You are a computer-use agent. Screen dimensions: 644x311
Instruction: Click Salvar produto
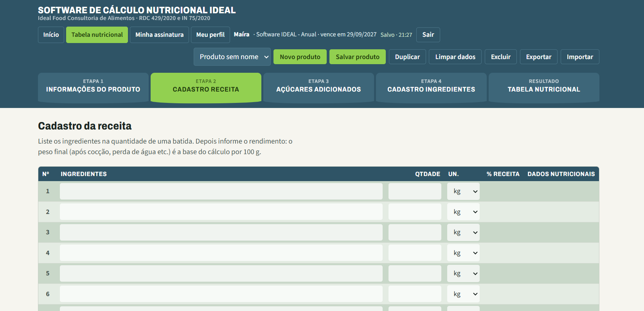pos(358,57)
